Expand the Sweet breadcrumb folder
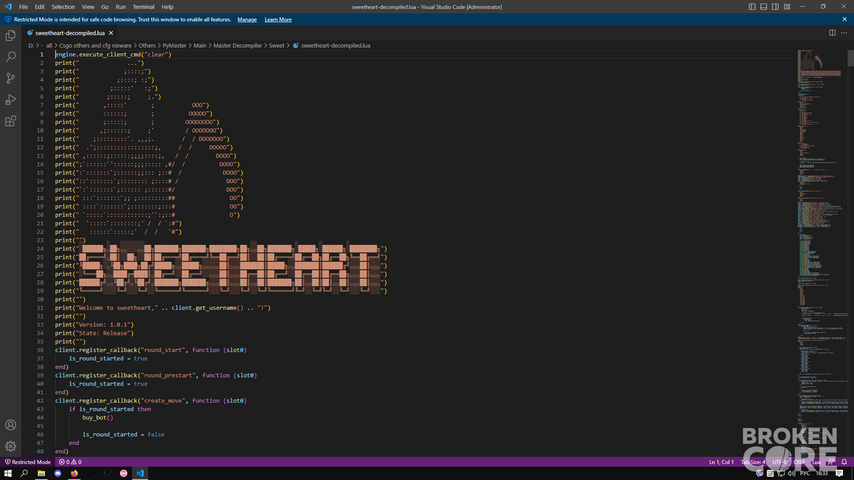The image size is (854, 480). (x=277, y=46)
